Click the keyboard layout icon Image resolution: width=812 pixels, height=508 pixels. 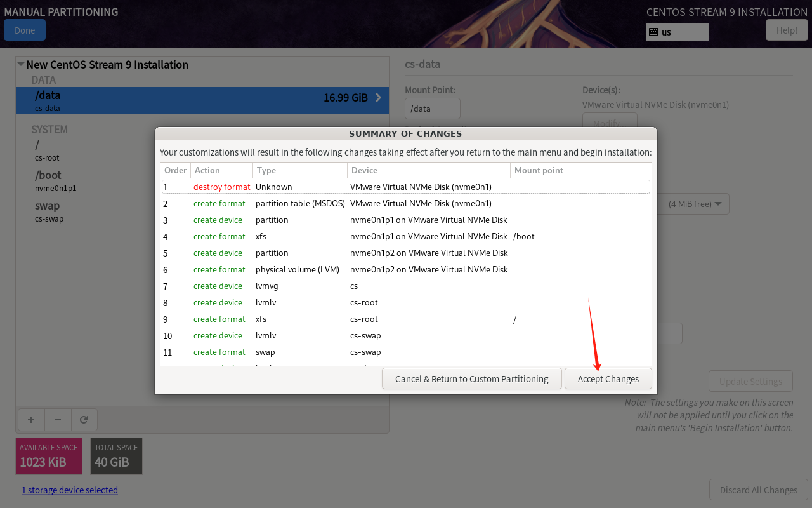point(653,32)
